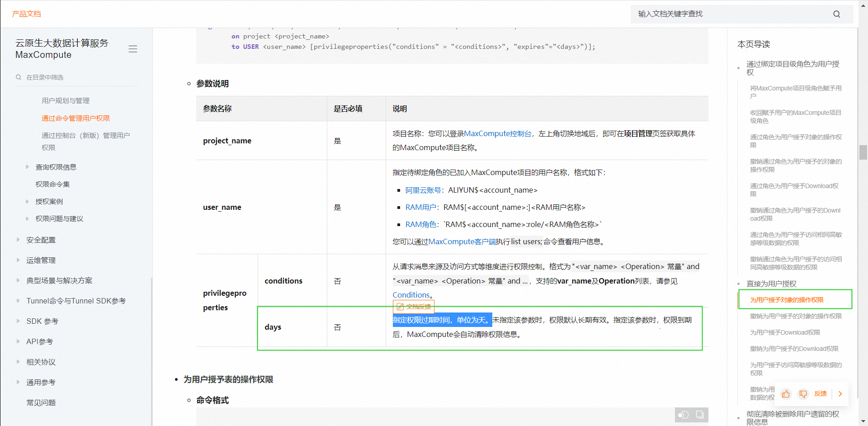Expand feedback panel with right chevron
This screenshot has width=868, height=426.
[x=840, y=394]
